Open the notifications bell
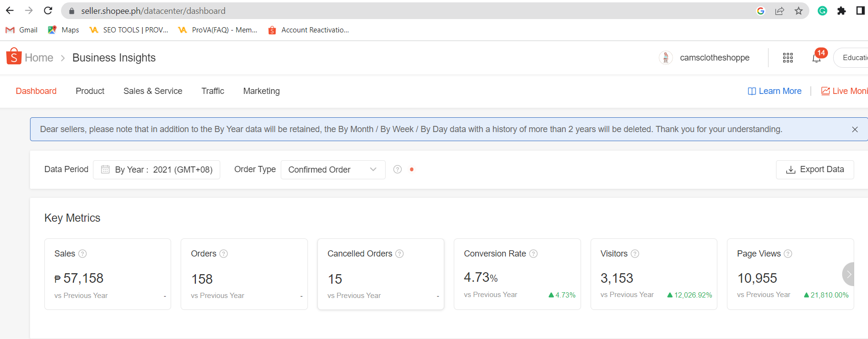The height and width of the screenshot is (339, 868). click(x=817, y=58)
